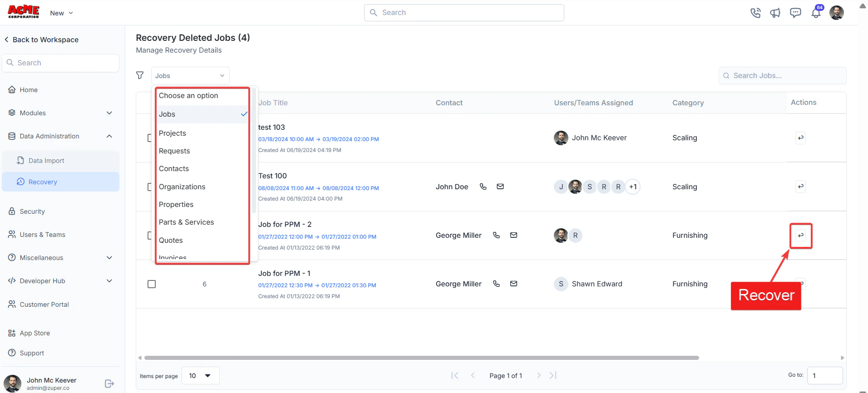Recover the test 103 job
Image resolution: width=868 pixels, height=393 pixels.
tap(801, 138)
